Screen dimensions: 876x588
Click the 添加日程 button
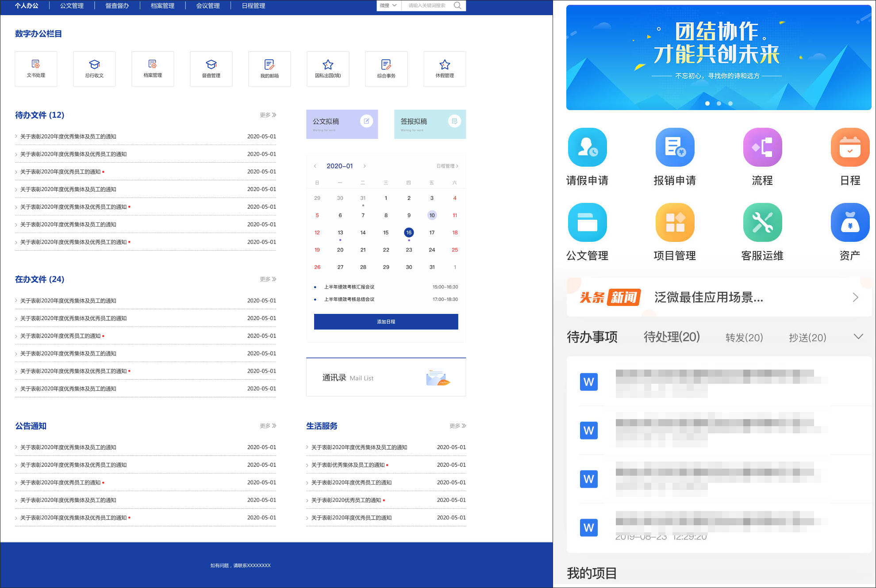click(x=386, y=322)
